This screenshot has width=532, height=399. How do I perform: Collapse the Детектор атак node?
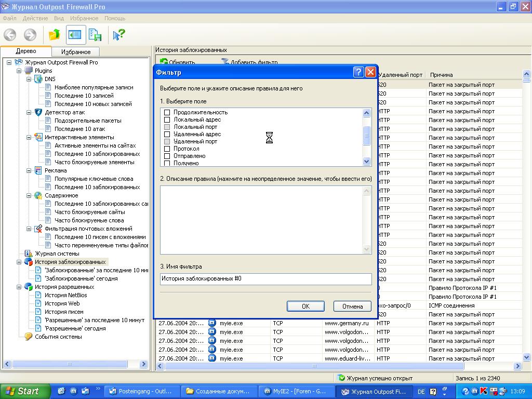tap(29, 112)
